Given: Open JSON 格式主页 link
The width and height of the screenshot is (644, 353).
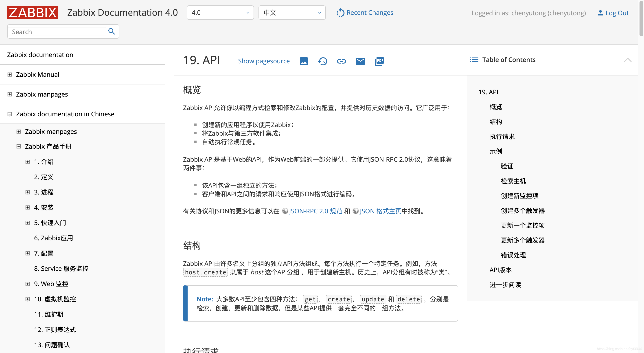Looking at the screenshot, I should [380, 211].
